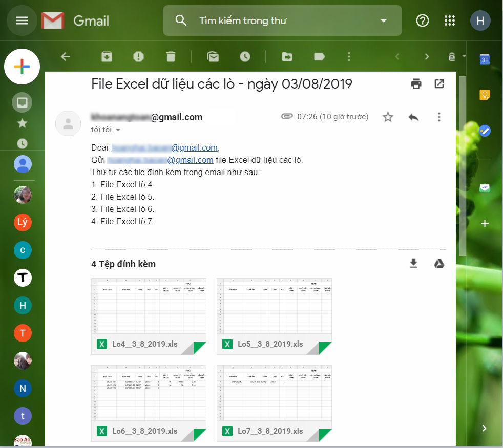This screenshot has height=448, width=503.
Task: Snooze this email with the clock icon
Action: point(245,57)
